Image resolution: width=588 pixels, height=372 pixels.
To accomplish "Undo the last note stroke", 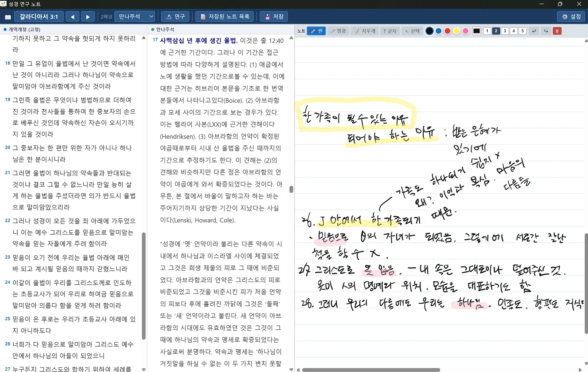I will (534, 31).
